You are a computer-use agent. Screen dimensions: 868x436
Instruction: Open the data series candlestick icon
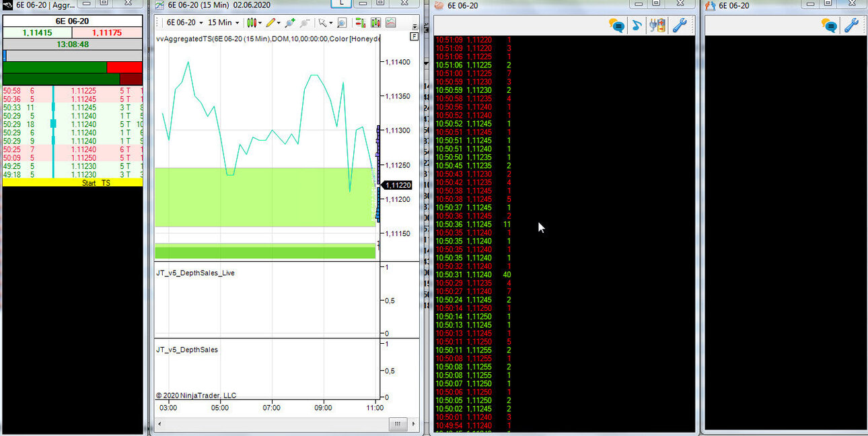coord(376,22)
